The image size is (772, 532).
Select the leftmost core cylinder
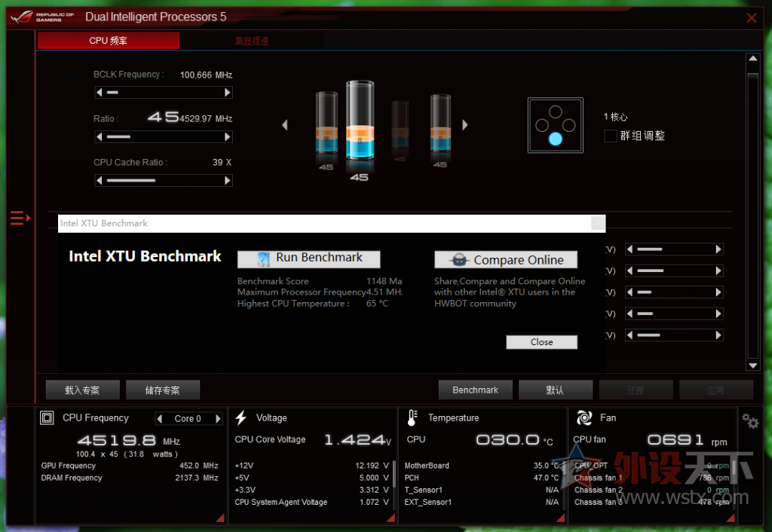coord(326,123)
